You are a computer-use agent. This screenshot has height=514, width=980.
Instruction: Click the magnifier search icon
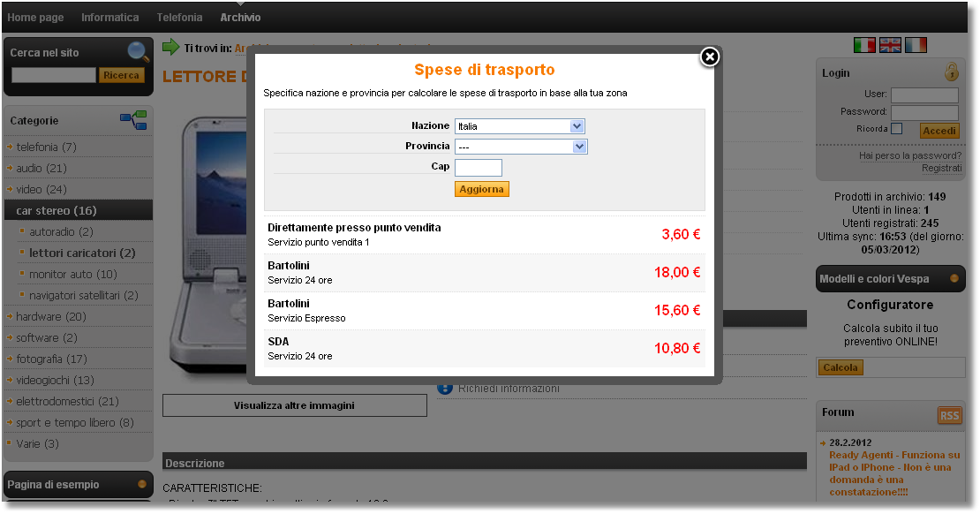[138, 51]
